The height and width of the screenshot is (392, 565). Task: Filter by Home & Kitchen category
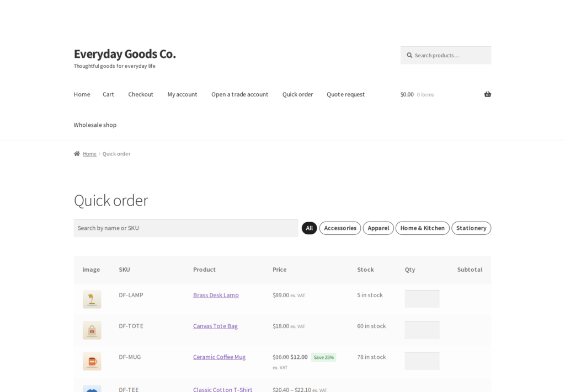(422, 228)
